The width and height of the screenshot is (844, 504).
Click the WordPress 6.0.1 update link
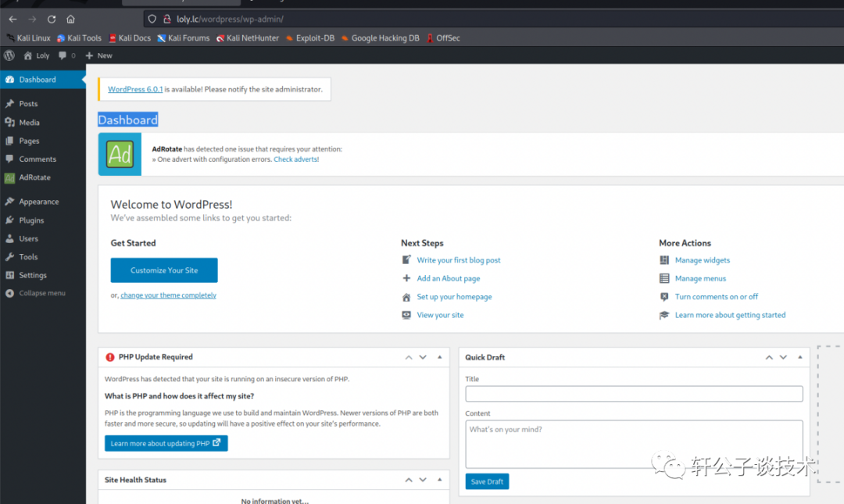(x=135, y=89)
